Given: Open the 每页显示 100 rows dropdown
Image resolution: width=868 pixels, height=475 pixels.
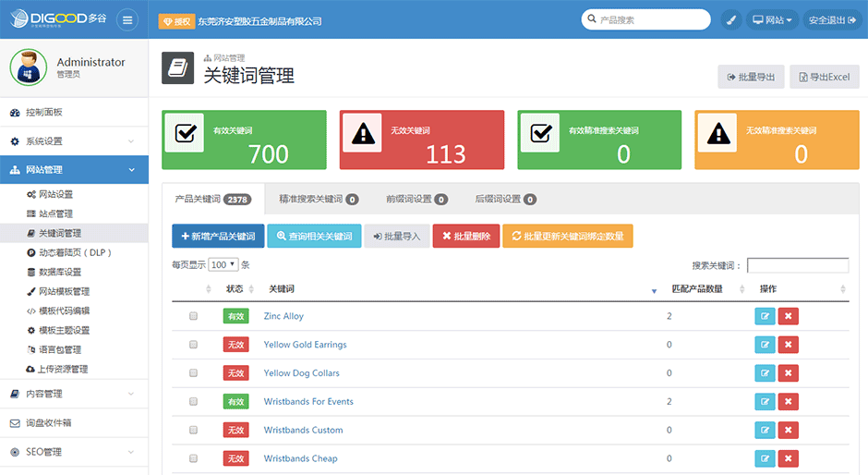Looking at the screenshot, I should pyautogui.click(x=223, y=265).
